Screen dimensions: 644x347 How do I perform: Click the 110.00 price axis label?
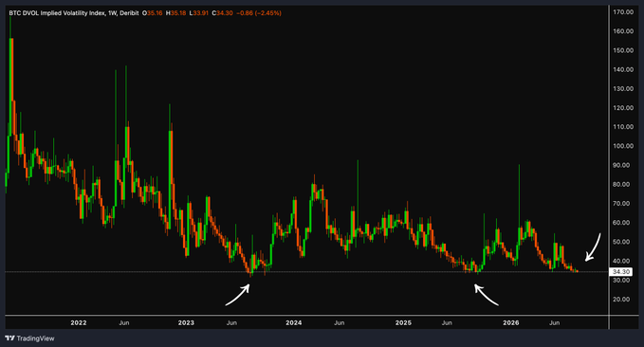click(x=623, y=127)
